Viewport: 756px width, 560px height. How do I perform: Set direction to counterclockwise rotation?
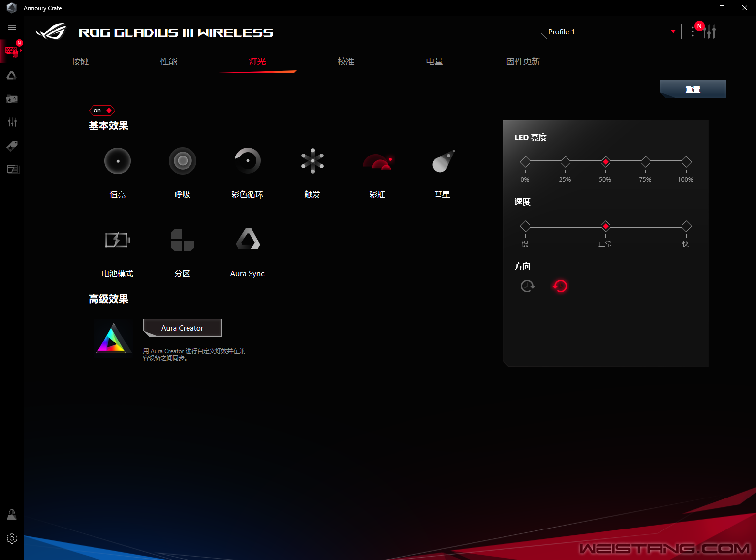(560, 286)
